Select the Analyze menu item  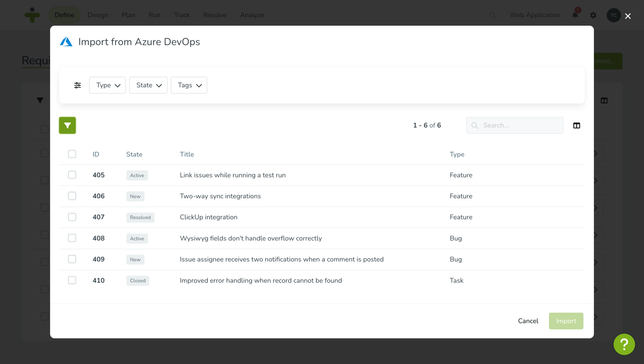pos(252,15)
